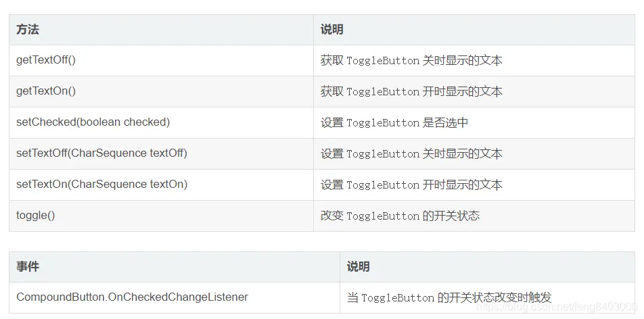
Task: Click setTextOff(CharSequence textOff) method text
Action: [x=101, y=153]
